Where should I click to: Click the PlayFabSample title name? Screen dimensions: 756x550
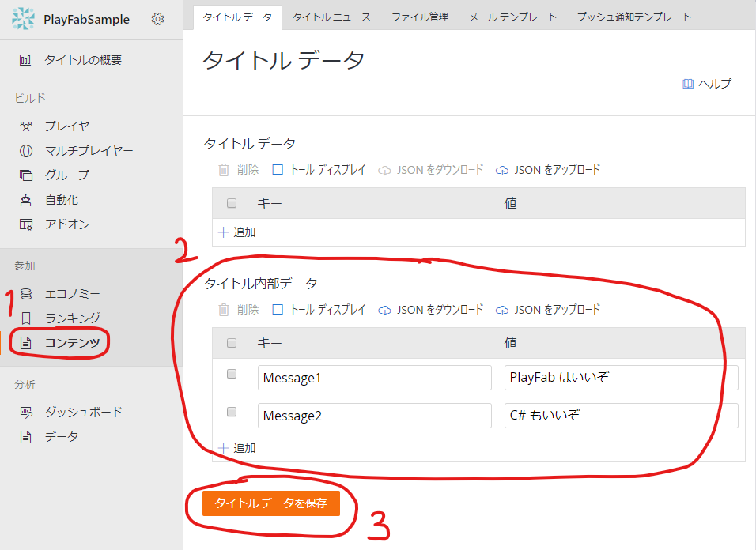(86, 20)
